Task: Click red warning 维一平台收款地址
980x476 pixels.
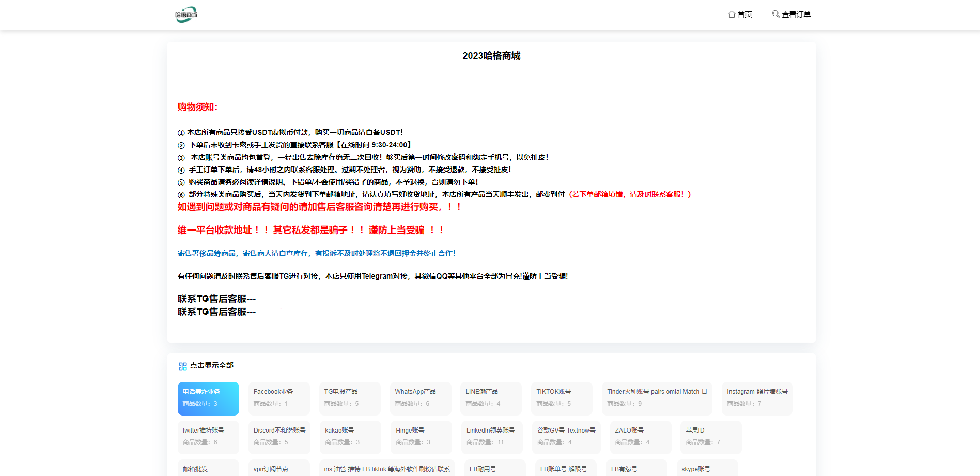Action: click(312, 230)
